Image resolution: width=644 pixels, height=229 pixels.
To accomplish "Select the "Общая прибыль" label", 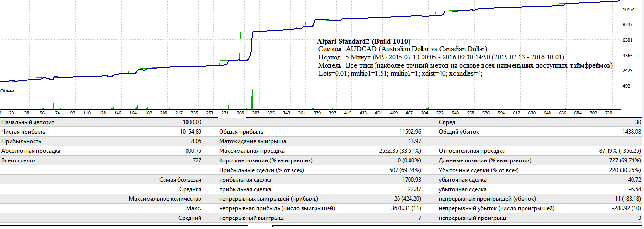I will pos(241,132).
